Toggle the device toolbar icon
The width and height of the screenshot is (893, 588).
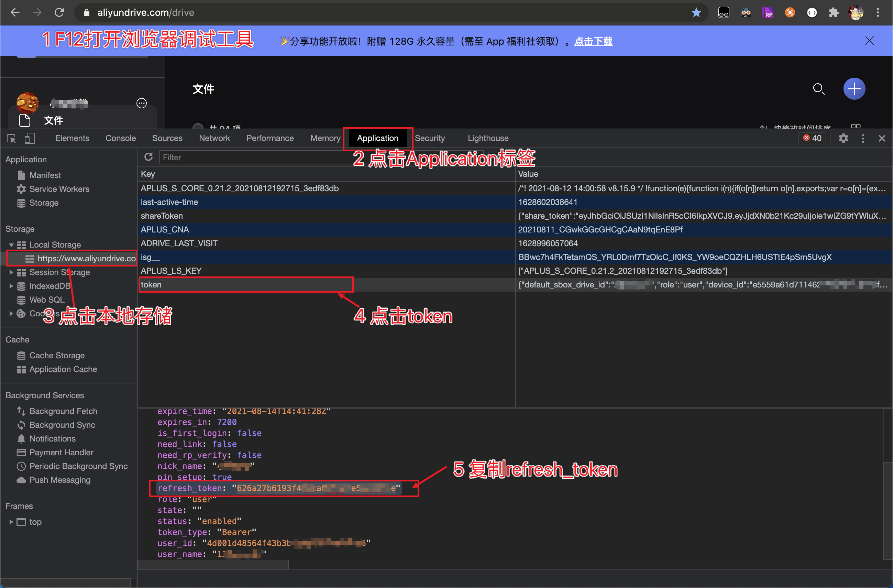tap(30, 139)
